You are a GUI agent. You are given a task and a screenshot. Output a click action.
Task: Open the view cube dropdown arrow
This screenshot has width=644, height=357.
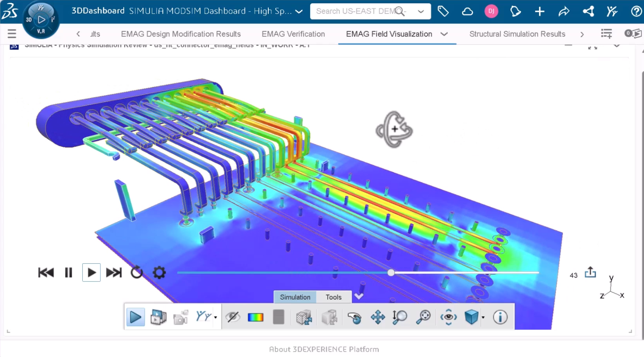click(483, 317)
